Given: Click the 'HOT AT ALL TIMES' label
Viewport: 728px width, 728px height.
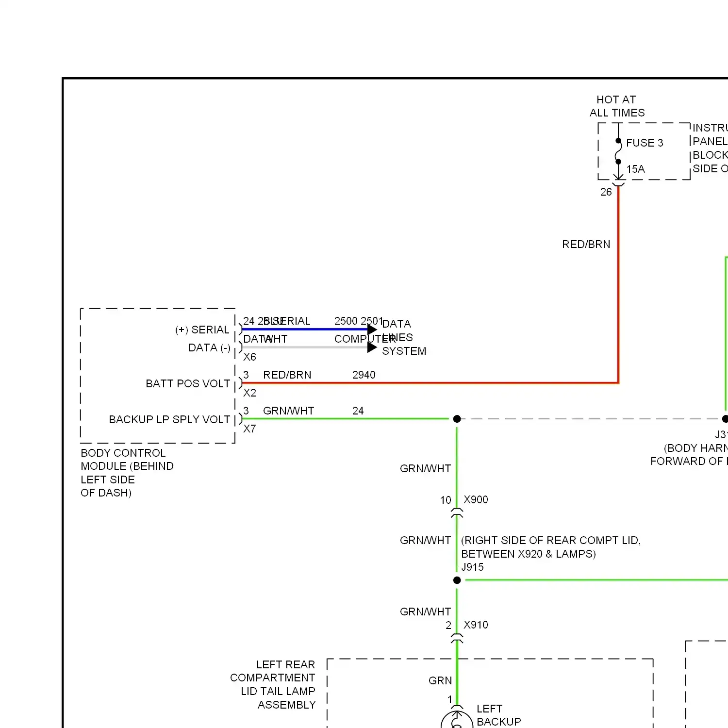Looking at the screenshot, I should tap(617, 106).
